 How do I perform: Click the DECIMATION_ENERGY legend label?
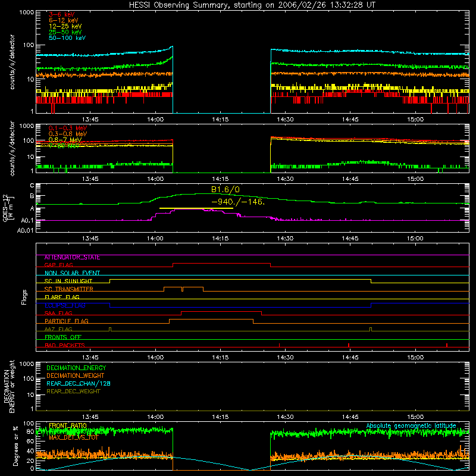pyautogui.click(x=76, y=368)
